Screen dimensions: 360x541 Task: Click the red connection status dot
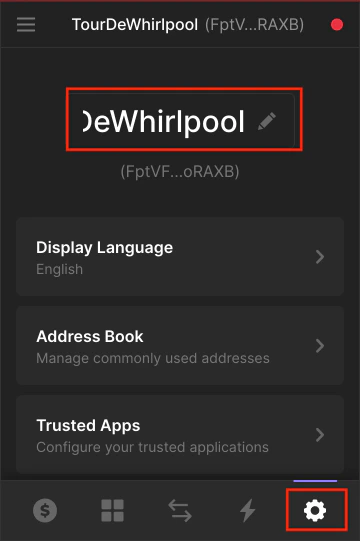[337, 25]
